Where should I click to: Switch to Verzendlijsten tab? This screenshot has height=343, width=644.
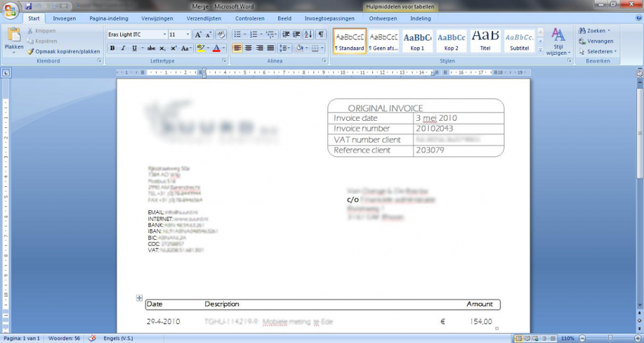click(x=204, y=18)
